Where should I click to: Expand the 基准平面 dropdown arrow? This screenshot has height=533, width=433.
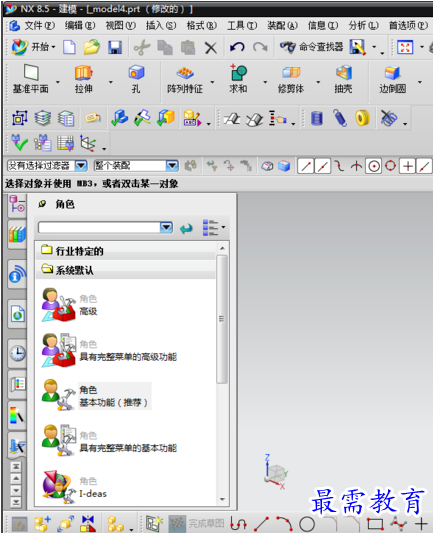pos(58,82)
